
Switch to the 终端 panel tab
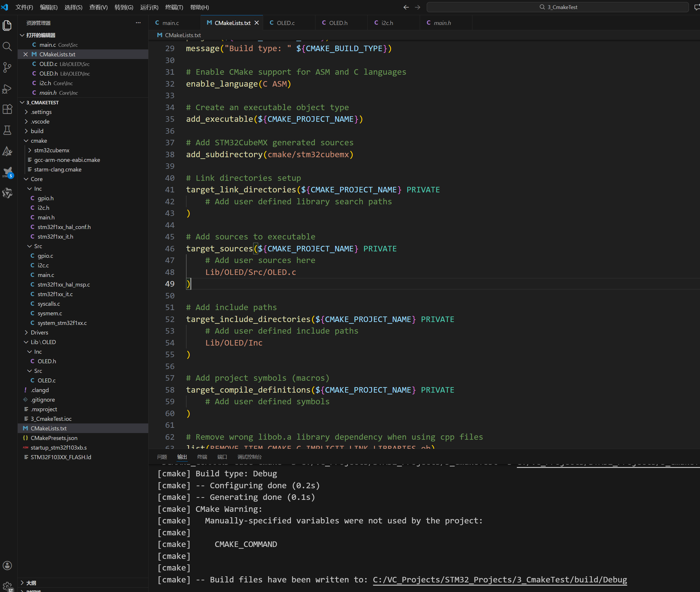pyautogui.click(x=202, y=457)
